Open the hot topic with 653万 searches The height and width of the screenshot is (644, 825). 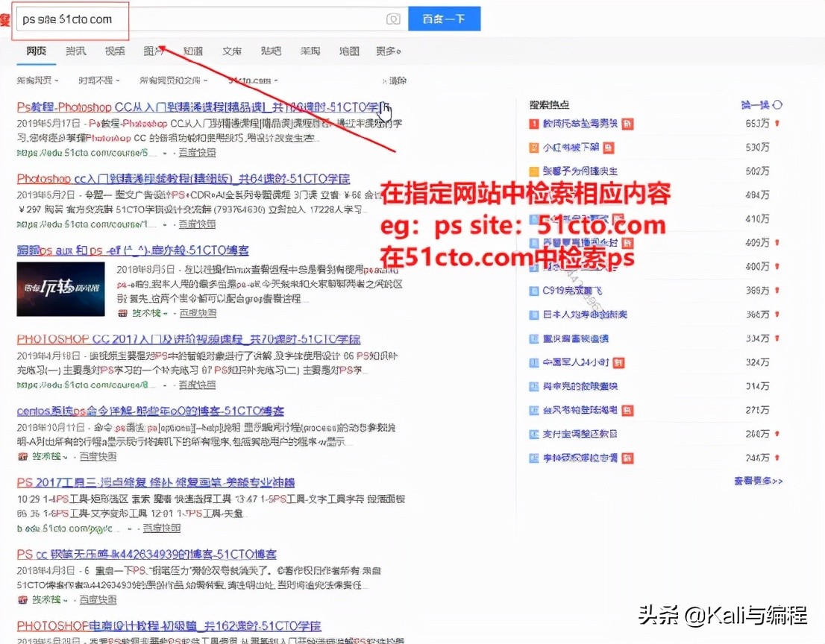tap(580, 124)
